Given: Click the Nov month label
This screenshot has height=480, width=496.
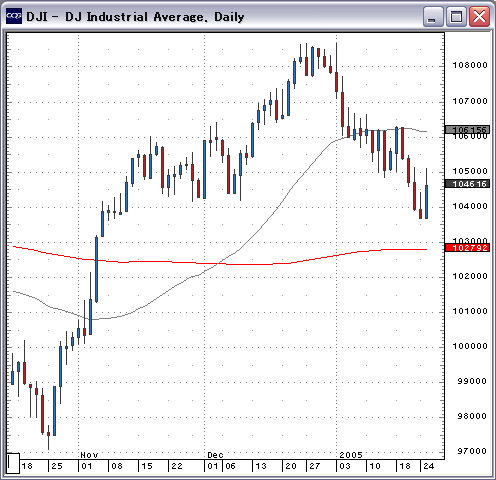Looking at the screenshot, I should [89, 455].
